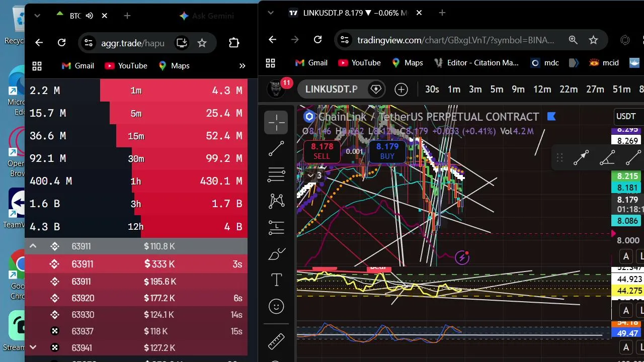Toggle auto scale A on the bottom oscillator pane

[626, 347]
